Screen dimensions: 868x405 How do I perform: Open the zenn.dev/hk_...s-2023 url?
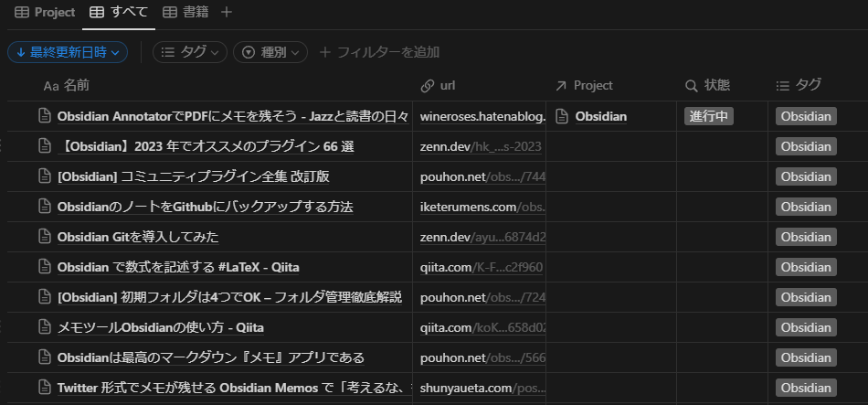(481, 147)
